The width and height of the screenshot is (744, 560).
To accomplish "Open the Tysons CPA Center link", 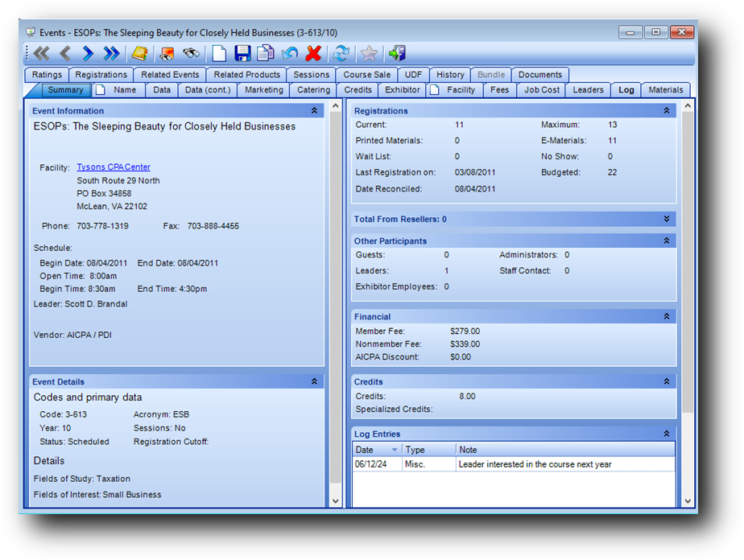I will tap(114, 167).
